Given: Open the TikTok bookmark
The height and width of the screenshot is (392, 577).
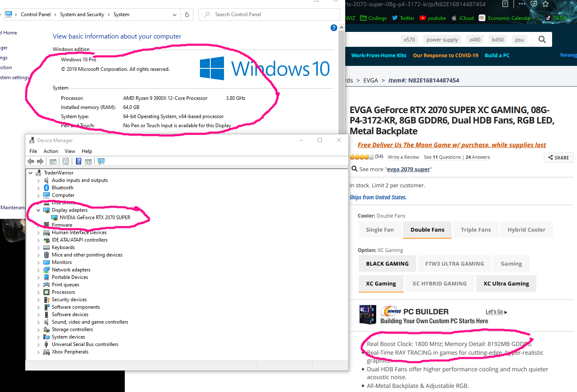Looking at the screenshot, I should tap(556, 18).
